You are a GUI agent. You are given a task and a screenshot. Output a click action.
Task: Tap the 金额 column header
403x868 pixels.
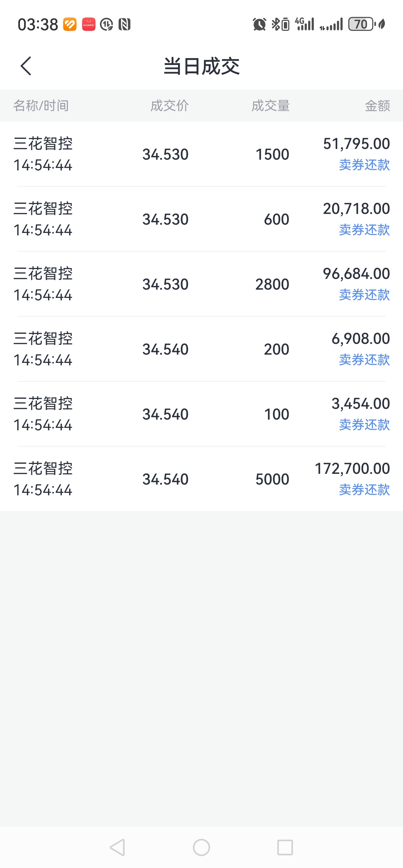pos(377,105)
